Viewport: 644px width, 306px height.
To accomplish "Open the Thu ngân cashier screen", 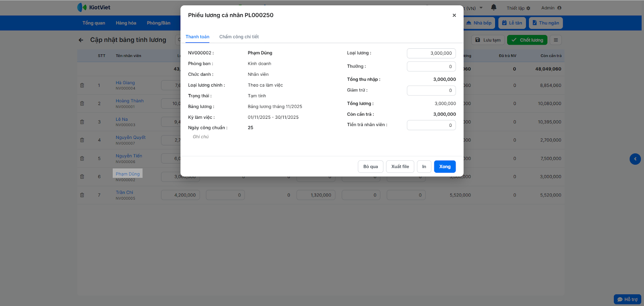I will pyautogui.click(x=546, y=23).
